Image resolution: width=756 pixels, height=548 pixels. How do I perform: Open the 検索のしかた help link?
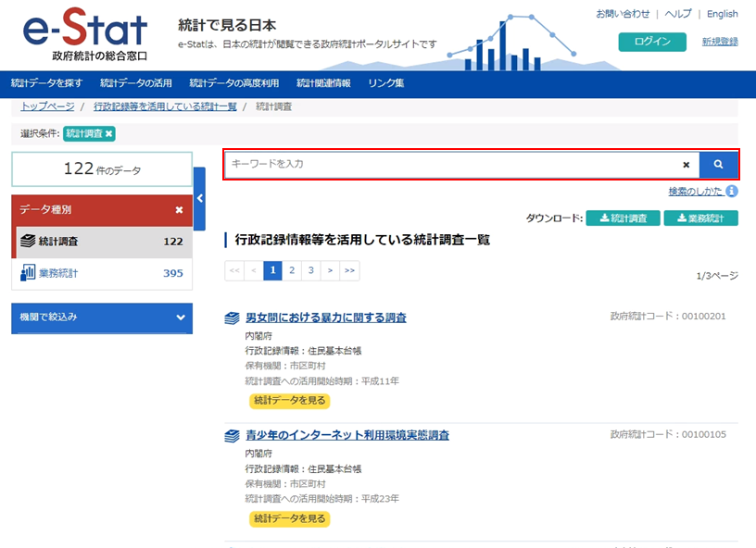pos(695,192)
